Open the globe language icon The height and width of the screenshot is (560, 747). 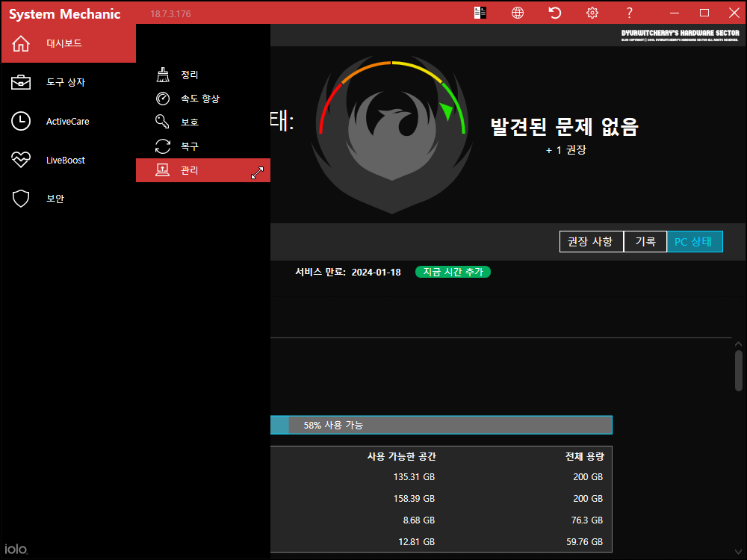[x=518, y=13]
